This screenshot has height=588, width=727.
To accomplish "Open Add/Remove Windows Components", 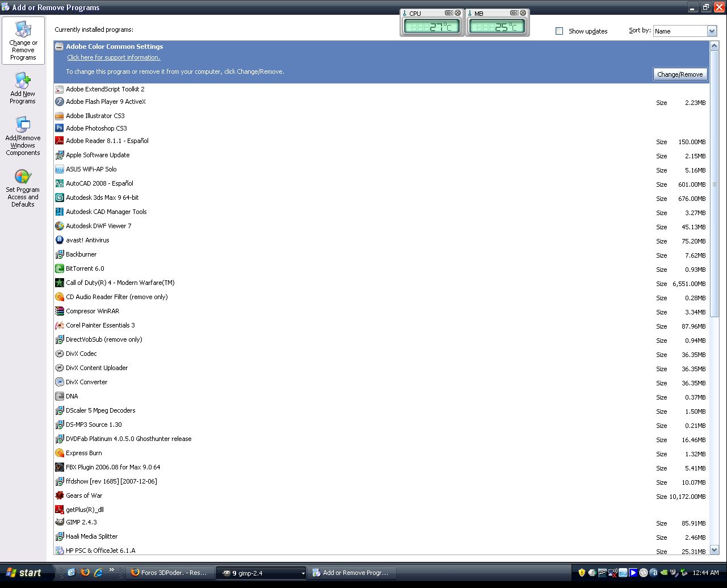I will pyautogui.click(x=23, y=136).
